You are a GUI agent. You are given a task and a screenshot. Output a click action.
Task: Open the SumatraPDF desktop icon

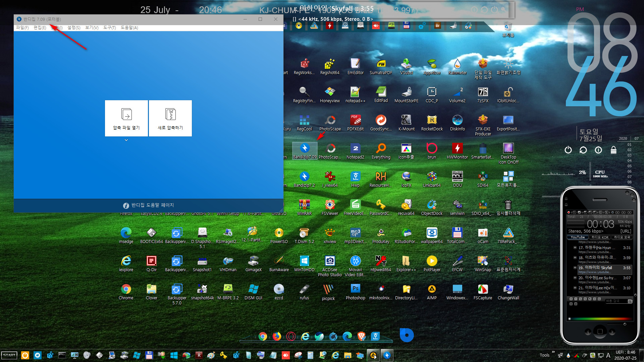pyautogui.click(x=381, y=67)
